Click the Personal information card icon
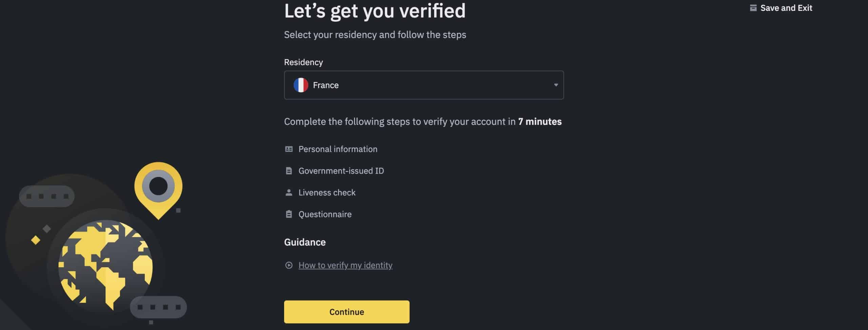Image resolution: width=868 pixels, height=330 pixels. click(289, 149)
